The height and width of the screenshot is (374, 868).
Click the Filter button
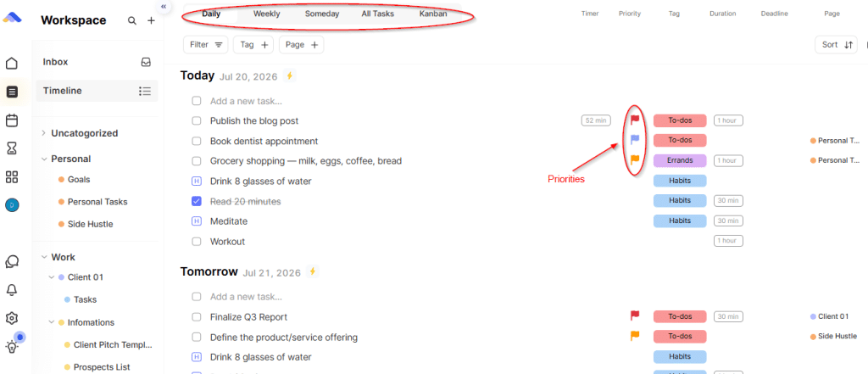tap(205, 45)
